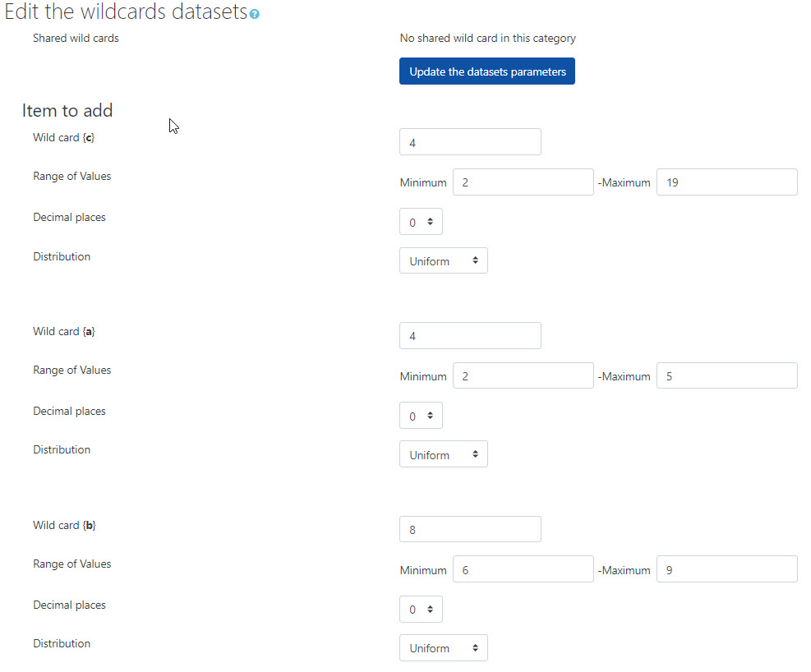Expand Distribution dropdown for wild card {c}

tap(443, 261)
